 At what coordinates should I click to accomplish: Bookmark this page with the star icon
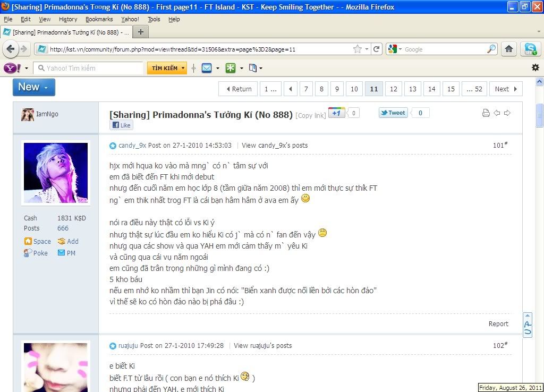(358, 49)
